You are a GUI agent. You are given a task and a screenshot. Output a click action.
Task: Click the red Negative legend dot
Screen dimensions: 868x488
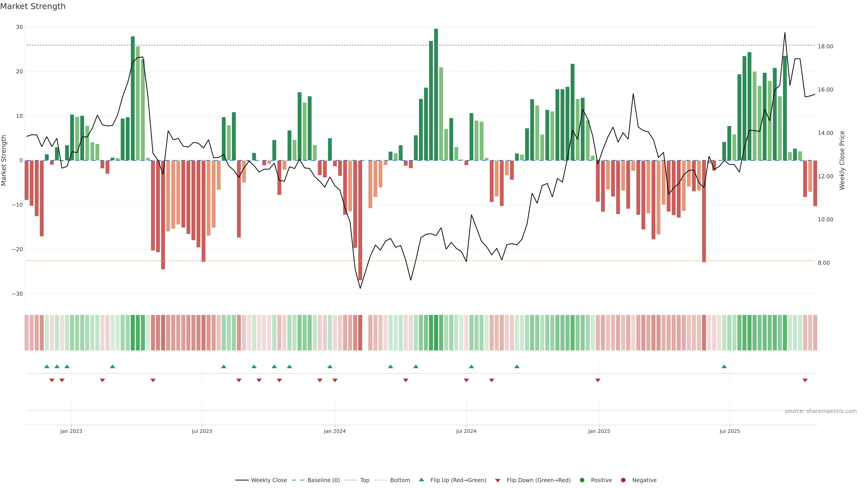point(623,480)
